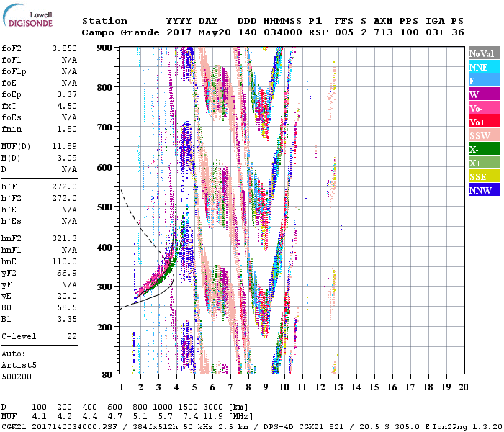Click the dark green X- legend entry
Image resolution: width=504 pixels, height=432 pixels.
click(x=483, y=149)
